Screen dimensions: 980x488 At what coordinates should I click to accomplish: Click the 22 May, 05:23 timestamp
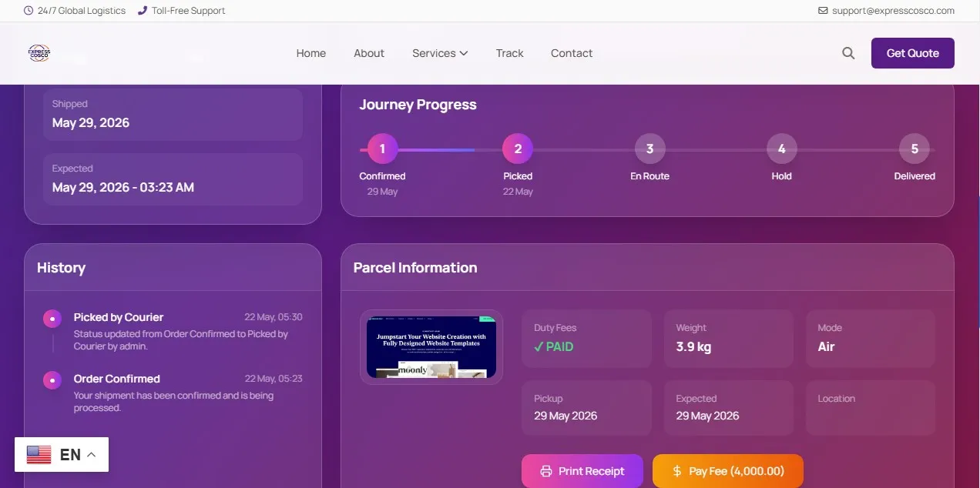click(x=274, y=379)
